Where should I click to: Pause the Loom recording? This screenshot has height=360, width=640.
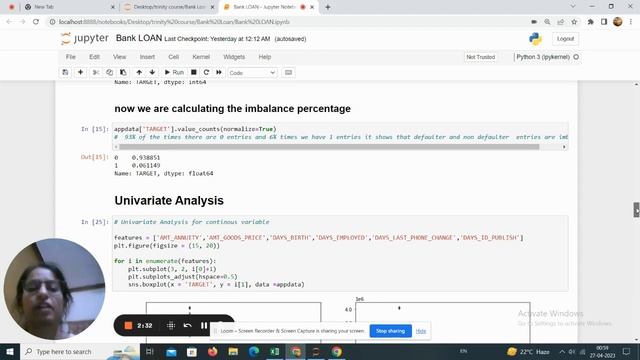pos(204,325)
